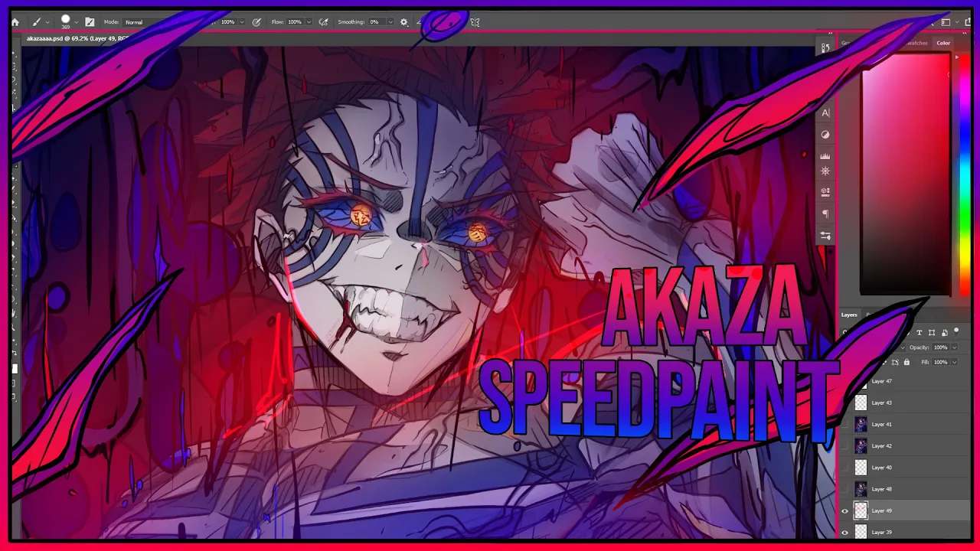Open the Character panel icon
Screen dimensions: 980x551
tap(825, 113)
